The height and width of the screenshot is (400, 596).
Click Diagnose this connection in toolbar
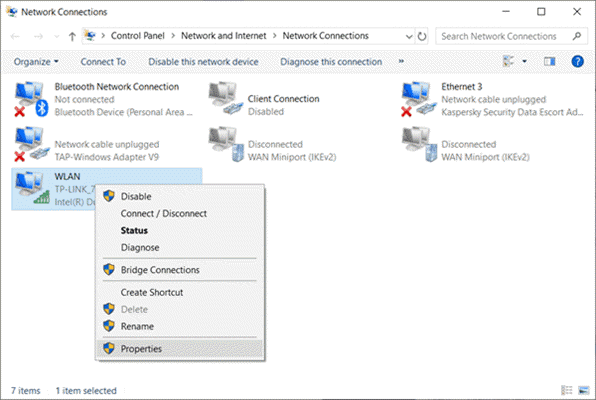[331, 62]
